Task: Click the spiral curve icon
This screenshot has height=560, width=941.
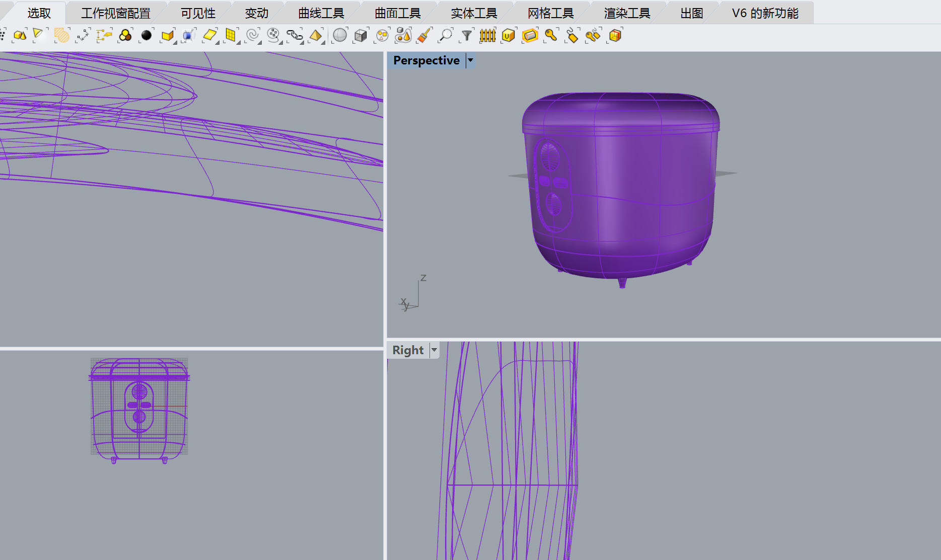Action: 252,36
